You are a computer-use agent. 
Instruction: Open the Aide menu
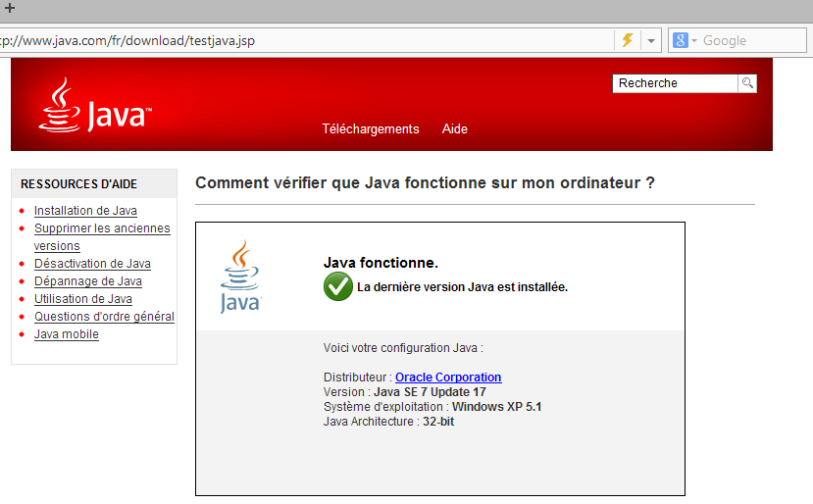(455, 129)
